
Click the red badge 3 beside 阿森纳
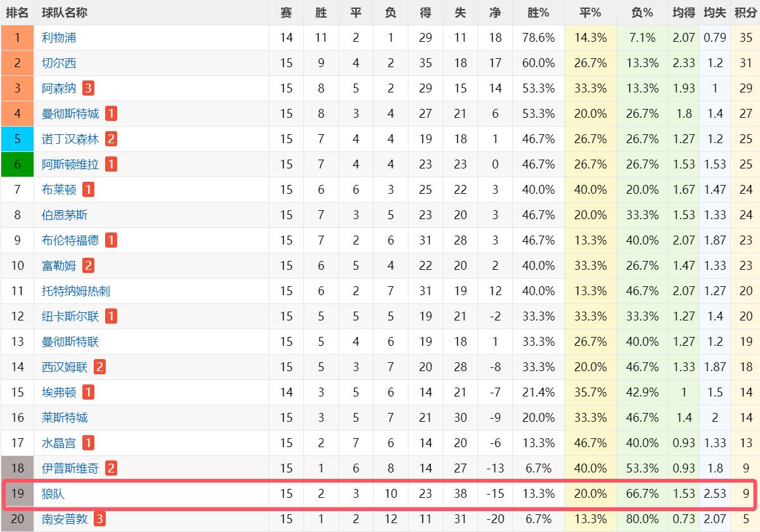(x=88, y=88)
